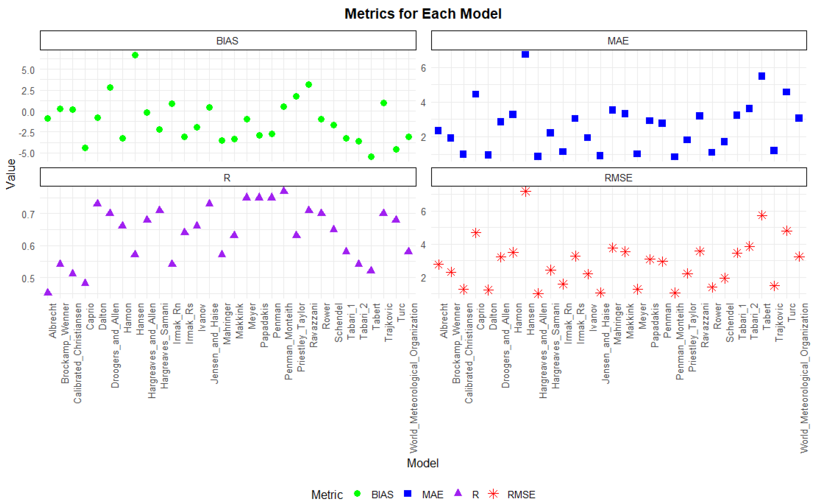The width and height of the screenshot is (816, 504).
Task: Click the red RMSE asterisk in the legend
Action: pyautogui.click(x=493, y=494)
